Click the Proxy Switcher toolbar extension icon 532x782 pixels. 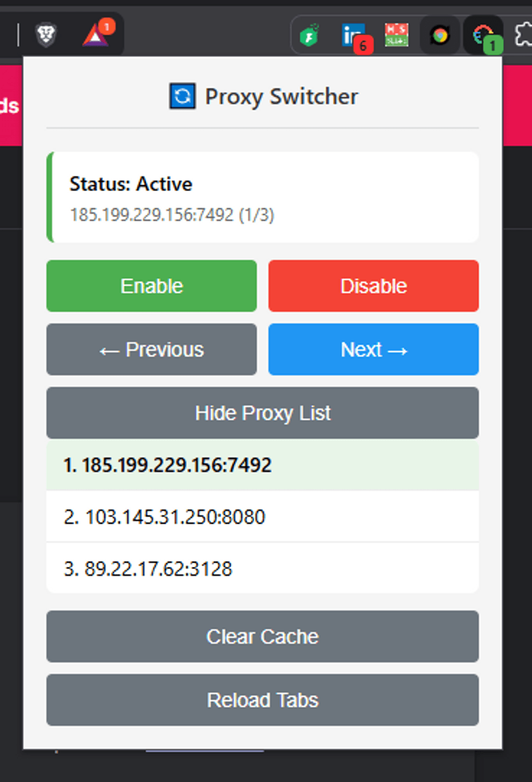tap(483, 36)
